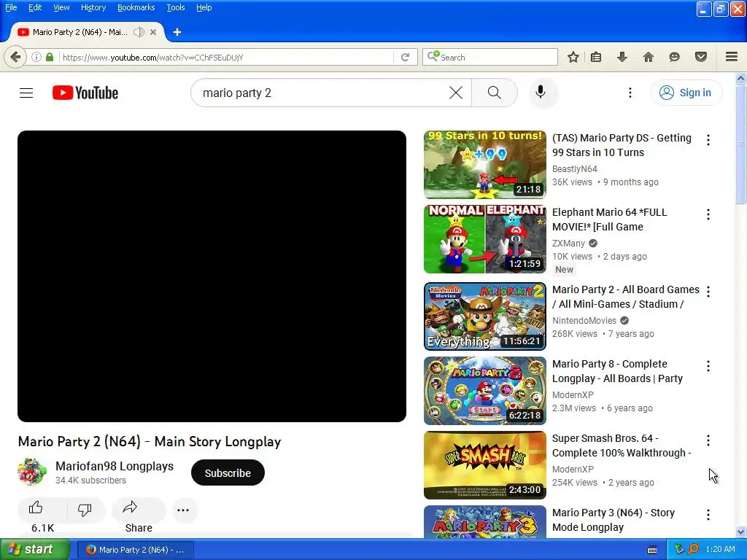Play the Mario Party 2 Everything thumbnail
This screenshot has height=560, width=747.
coord(485,316)
